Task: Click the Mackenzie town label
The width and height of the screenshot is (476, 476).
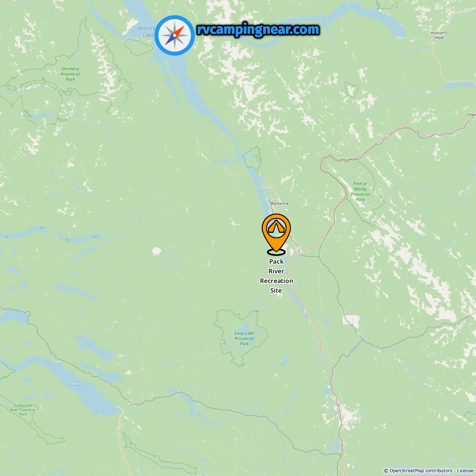Action: (279, 203)
